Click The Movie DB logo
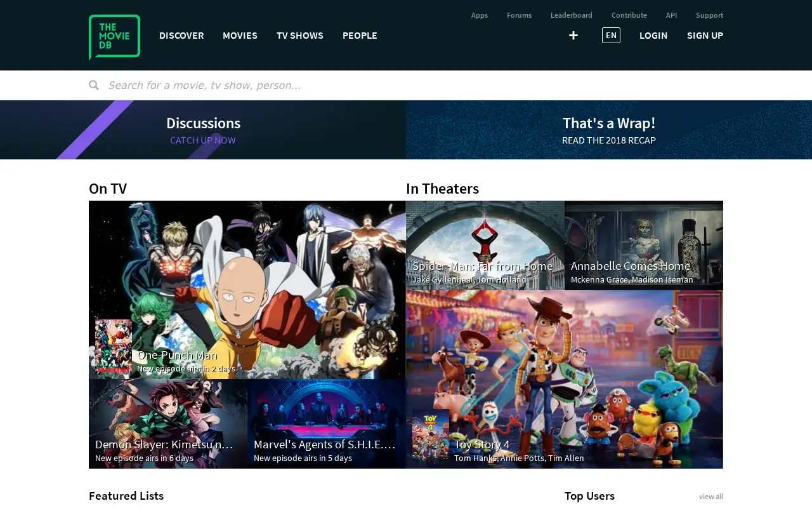 tap(114, 37)
